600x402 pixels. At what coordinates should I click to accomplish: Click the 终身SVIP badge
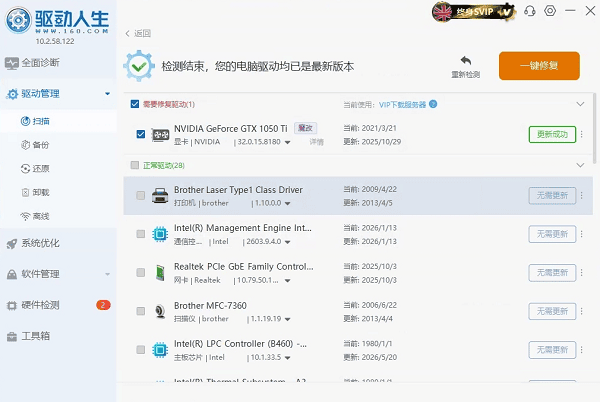coord(474,12)
